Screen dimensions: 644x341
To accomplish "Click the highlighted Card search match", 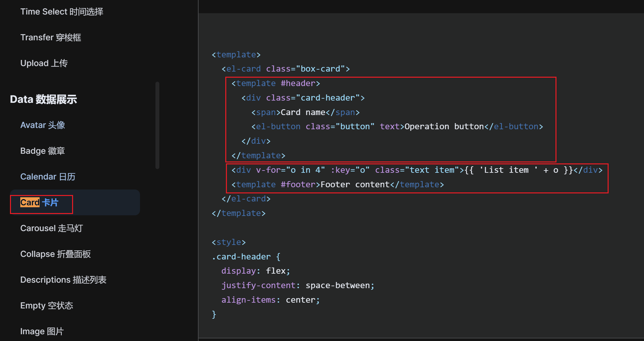I will [x=29, y=202].
